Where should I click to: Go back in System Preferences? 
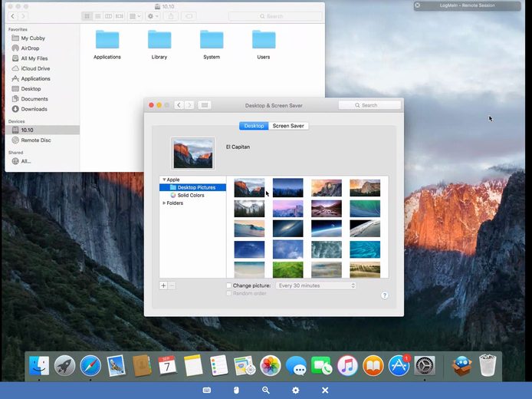(x=179, y=105)
